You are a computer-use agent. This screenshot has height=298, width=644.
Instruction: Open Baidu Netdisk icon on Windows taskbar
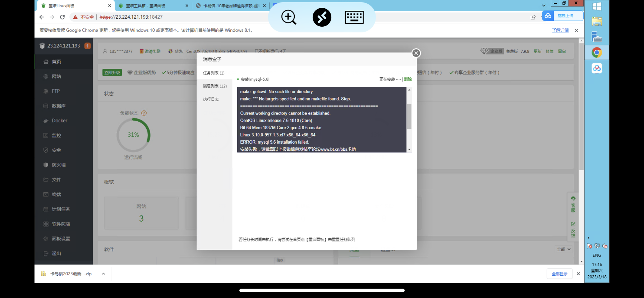(x=597, y=68)
